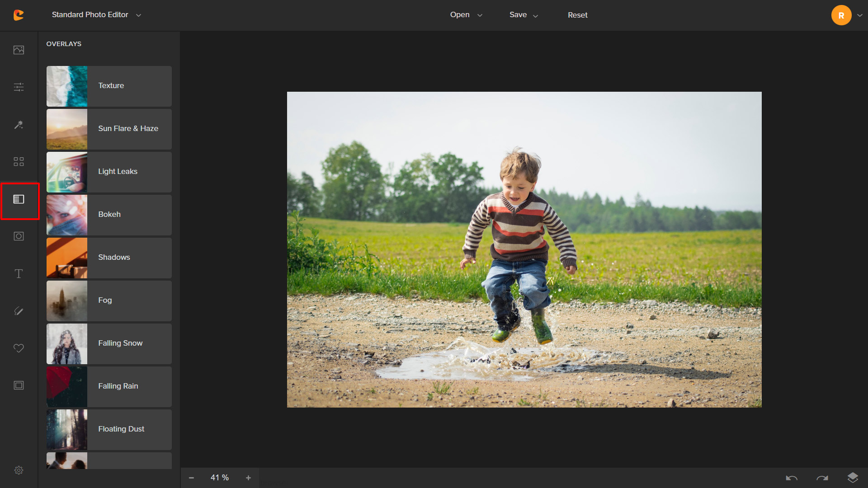
Task: Expand the Standard Photo Editor dropdown
Action: tap(96, 15)
